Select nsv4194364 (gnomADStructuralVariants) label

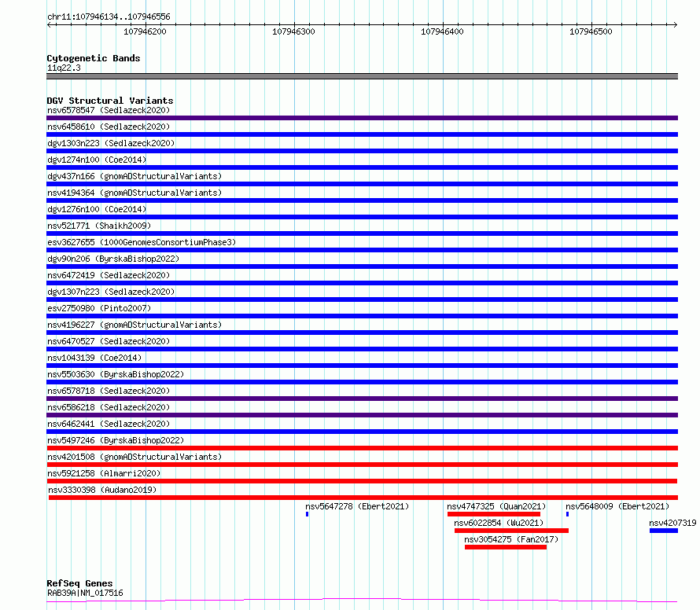pyautogui.click(x=134, y=193)
